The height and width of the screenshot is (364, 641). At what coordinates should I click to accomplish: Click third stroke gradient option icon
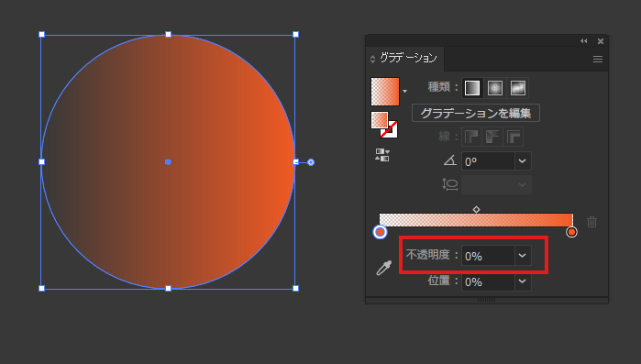click(x=514, y=137)
